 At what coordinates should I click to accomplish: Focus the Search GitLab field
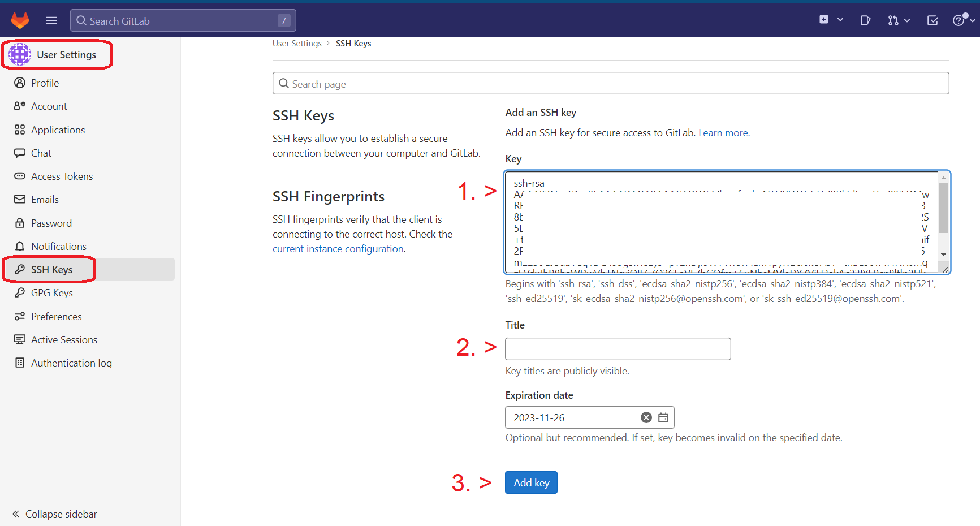point(183,20)
